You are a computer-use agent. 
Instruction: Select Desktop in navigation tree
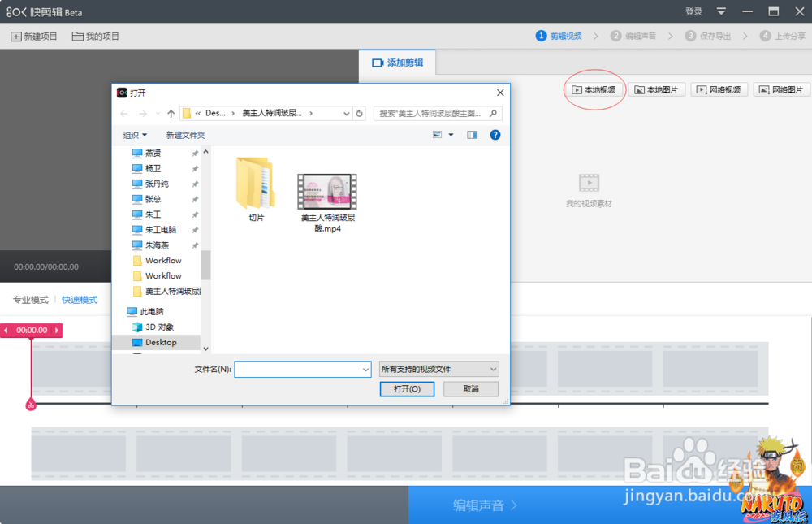[x=157, y=342]
